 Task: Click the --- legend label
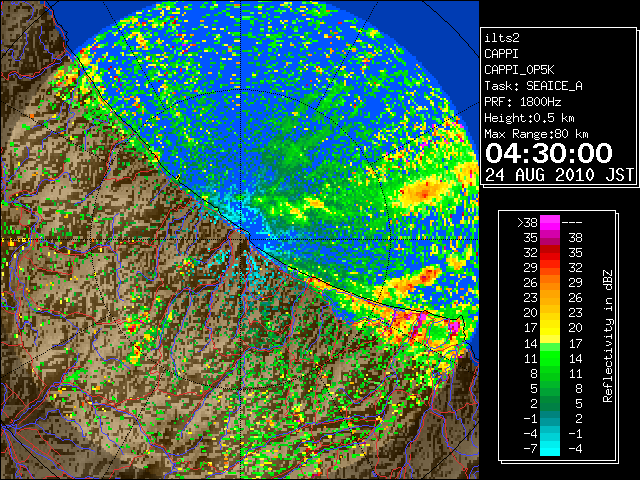tap(572, 222)
